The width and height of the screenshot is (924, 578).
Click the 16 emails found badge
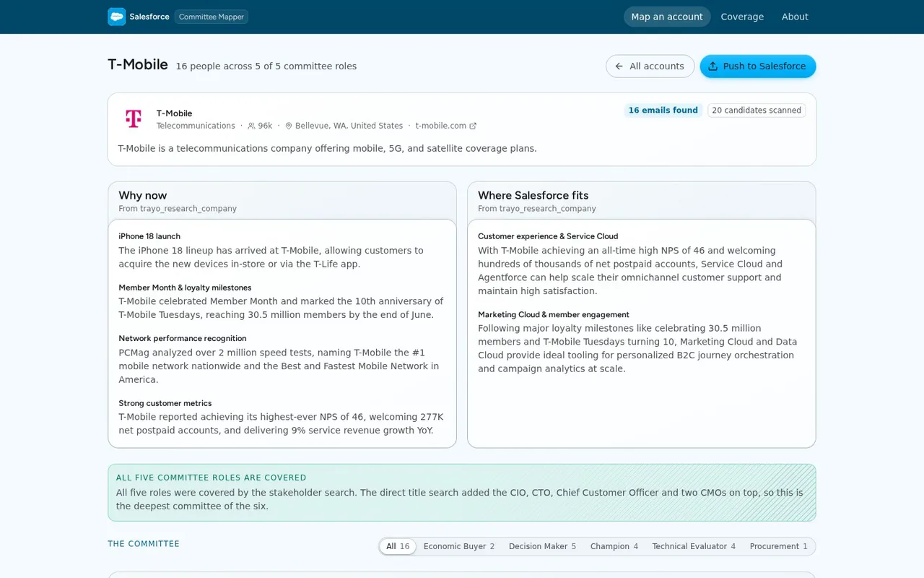pyautogui.click(x=663, y=111)
